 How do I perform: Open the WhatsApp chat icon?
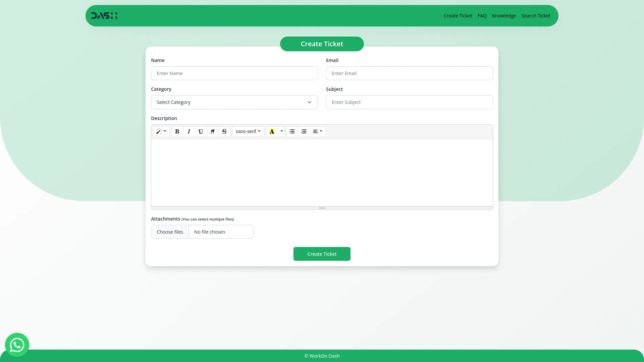(17, 345)
